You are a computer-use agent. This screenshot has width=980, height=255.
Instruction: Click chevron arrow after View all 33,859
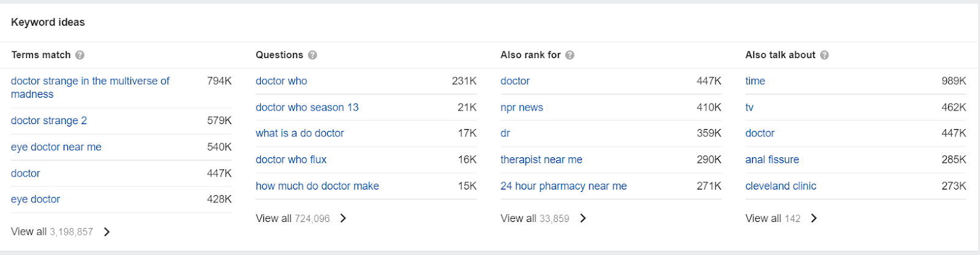pyautogui.click(x=583, y=218)
